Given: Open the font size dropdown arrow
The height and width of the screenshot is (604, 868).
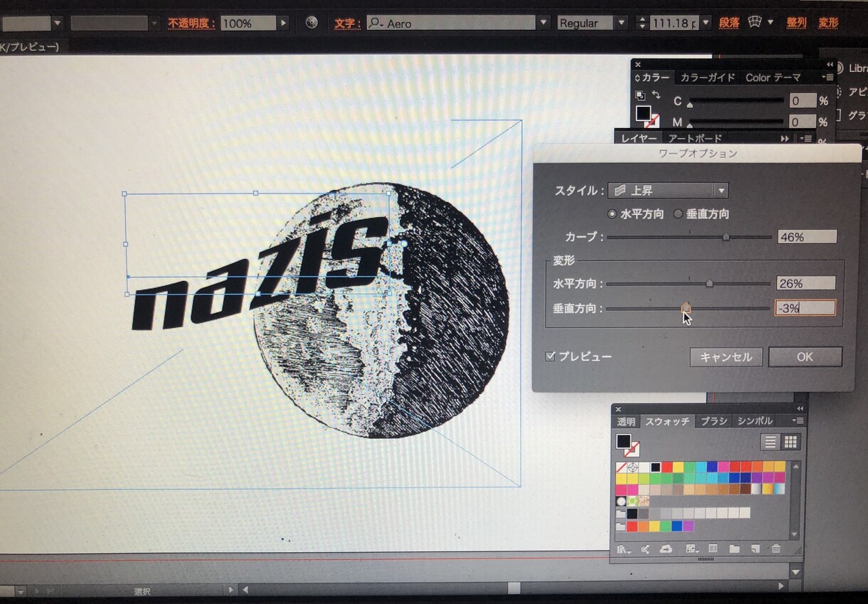Looking at the screenshot, I should [706, 23].
